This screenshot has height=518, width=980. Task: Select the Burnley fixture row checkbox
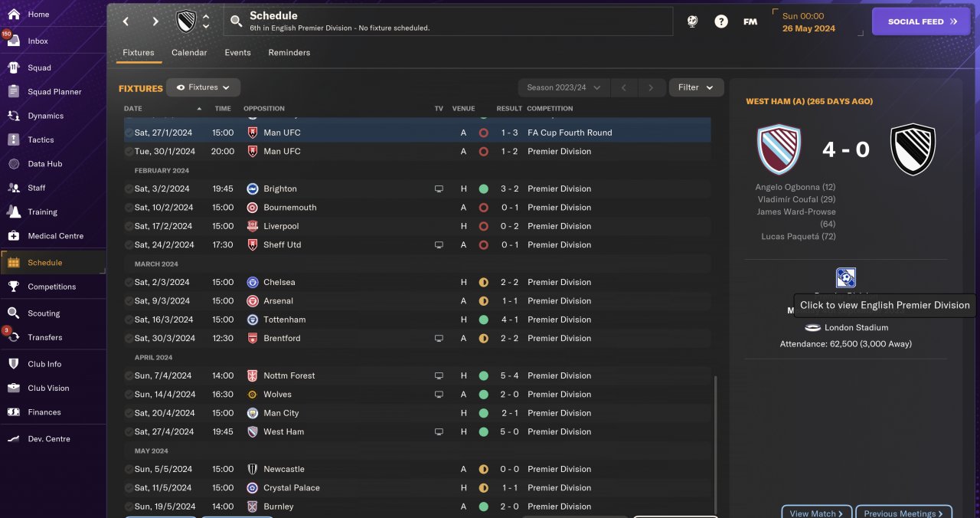(129, 507)
